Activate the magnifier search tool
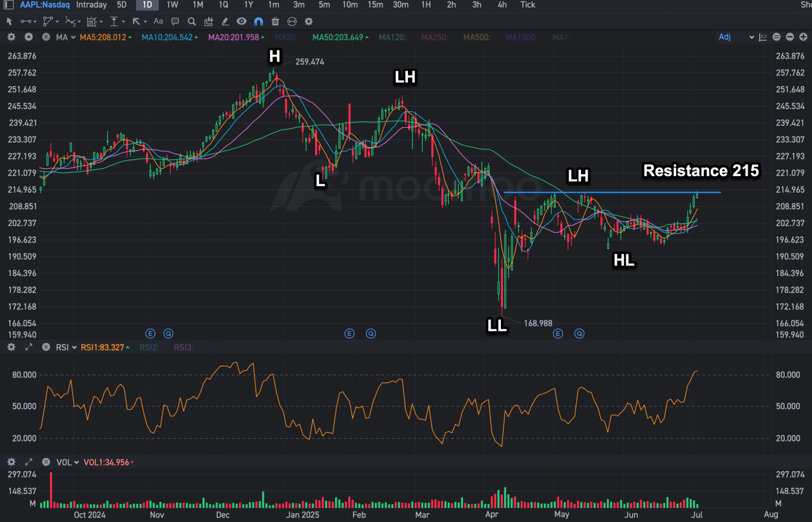Screen dimensions: 812x522 (x=191, y=21)
